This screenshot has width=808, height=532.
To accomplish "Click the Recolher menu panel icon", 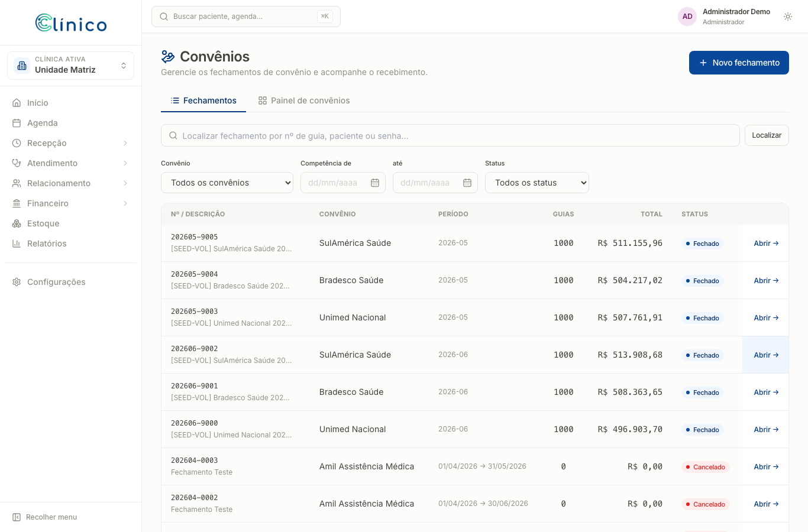I will coord(17,517).
